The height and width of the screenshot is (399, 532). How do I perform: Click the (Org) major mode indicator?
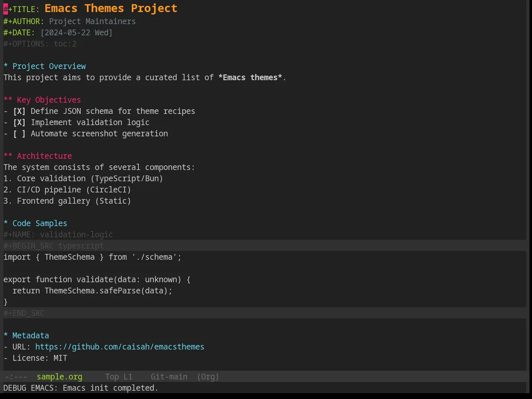(x=208, y=377)
